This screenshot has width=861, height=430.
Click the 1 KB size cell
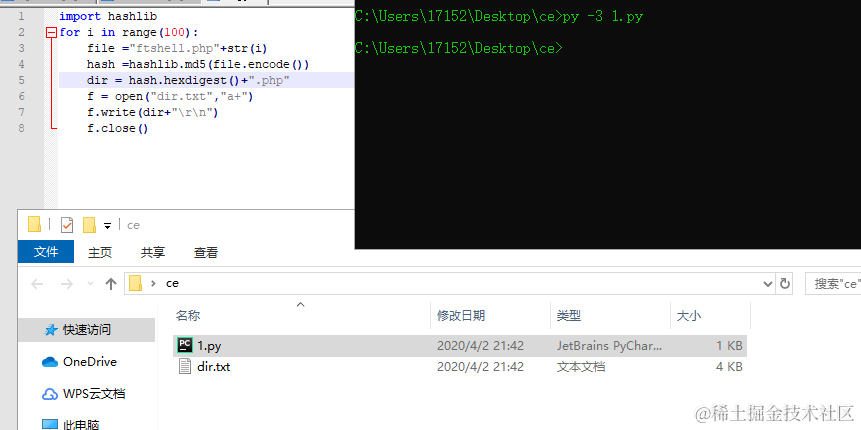(730, 346)
